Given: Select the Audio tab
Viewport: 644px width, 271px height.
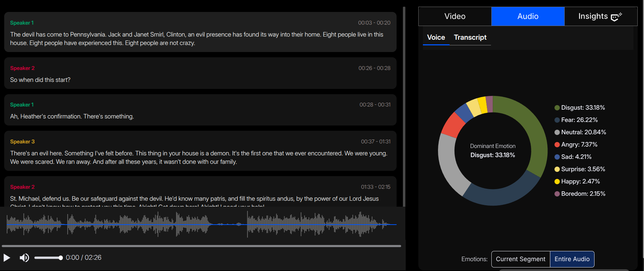Looking at the screenshot, I should 528,16.
